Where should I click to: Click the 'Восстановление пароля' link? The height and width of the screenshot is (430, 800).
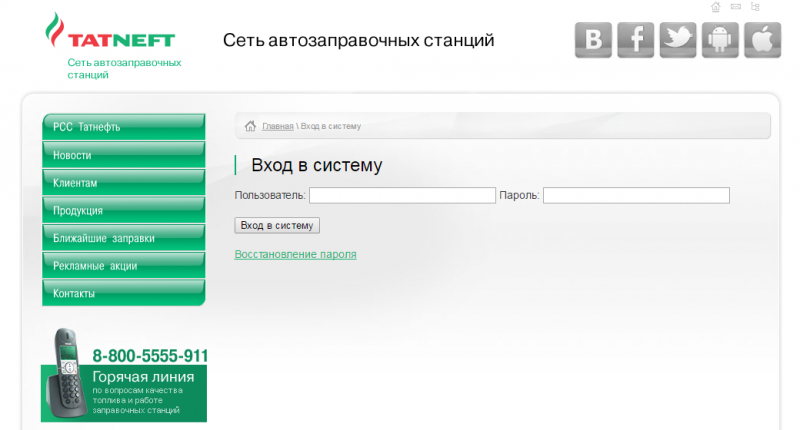click(295, 255)
